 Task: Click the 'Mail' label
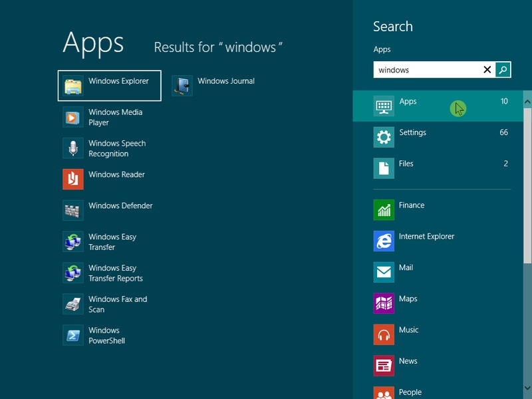pos(406,268)
